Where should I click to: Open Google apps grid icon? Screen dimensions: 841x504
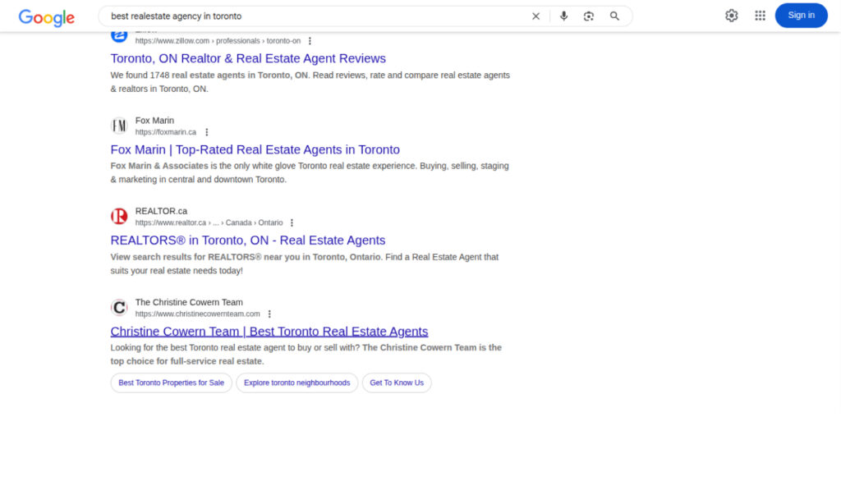(760, 16)
